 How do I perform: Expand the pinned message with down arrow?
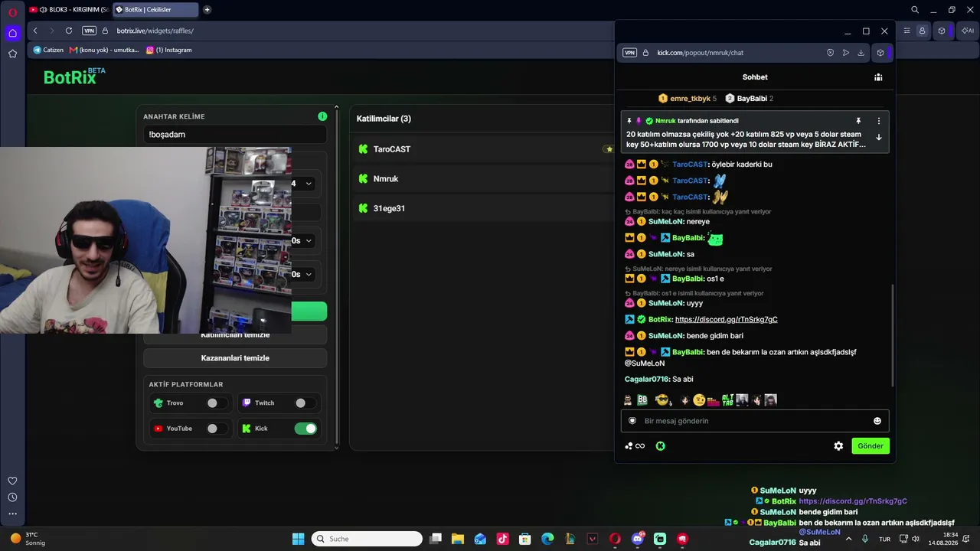pyautogui.click(x=878, y=137)
